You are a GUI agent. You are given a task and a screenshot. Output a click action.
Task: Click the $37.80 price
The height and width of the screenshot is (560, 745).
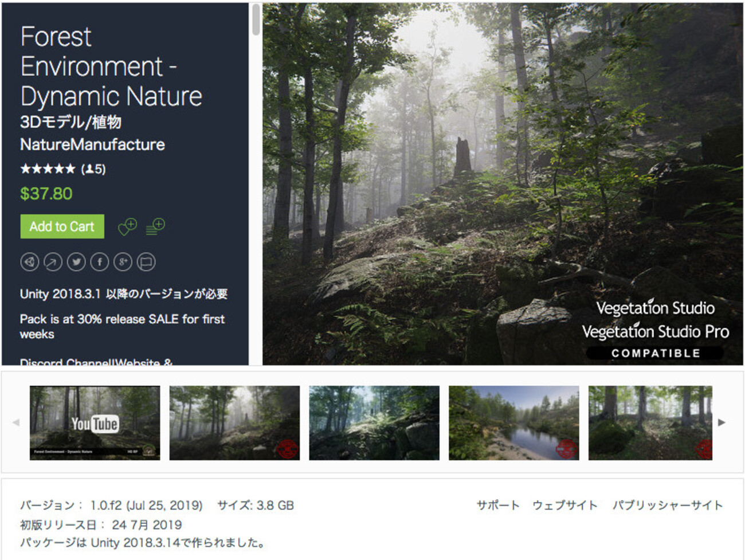tap(46, 194)
